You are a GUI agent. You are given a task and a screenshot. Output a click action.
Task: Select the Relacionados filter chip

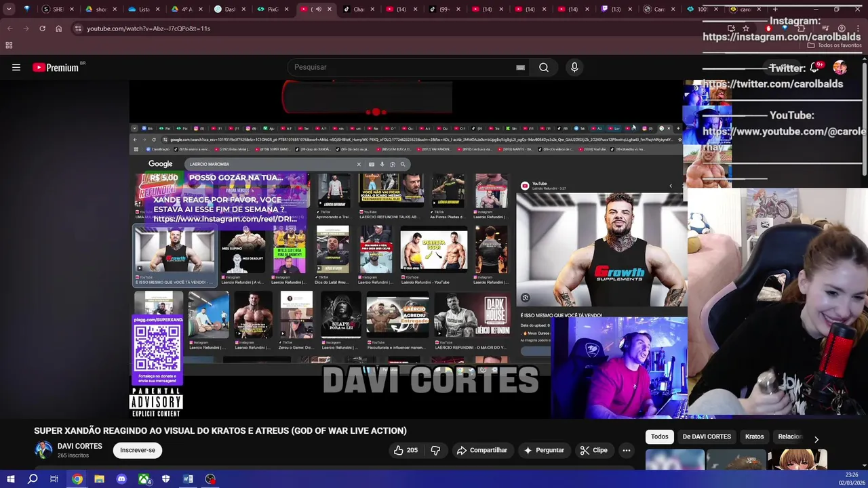pos(790,436)
